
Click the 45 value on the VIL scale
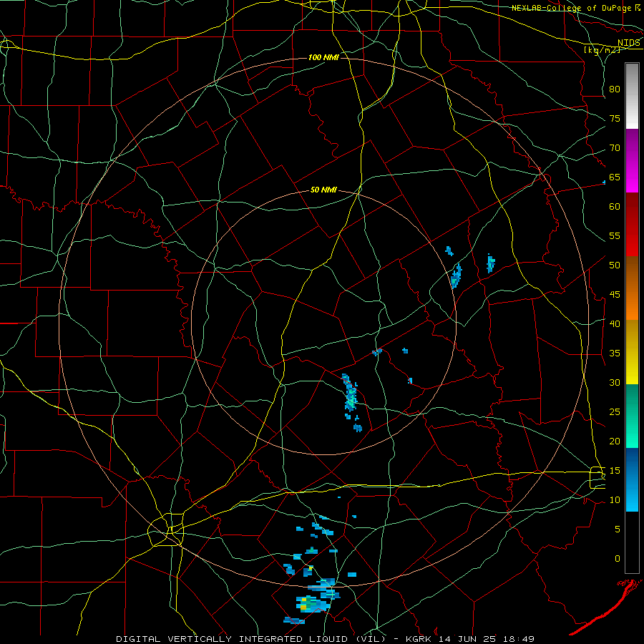tap(615, 295)
